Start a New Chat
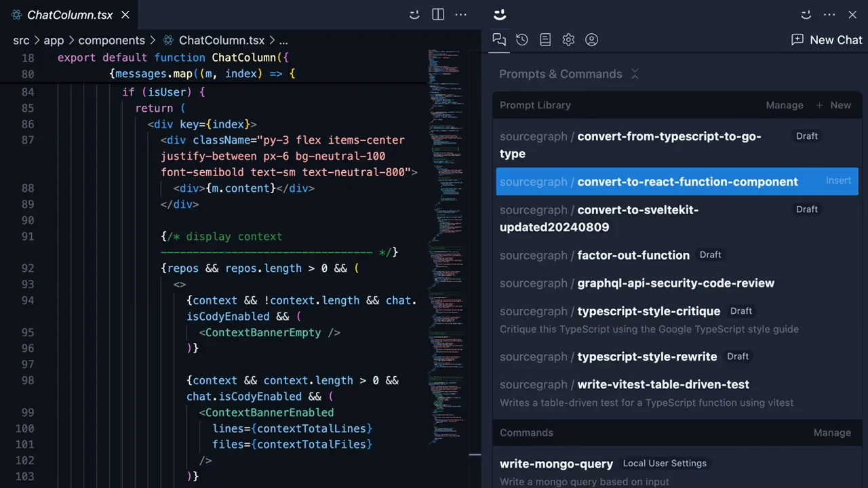The image size is (868, 488). click(826, 40)
